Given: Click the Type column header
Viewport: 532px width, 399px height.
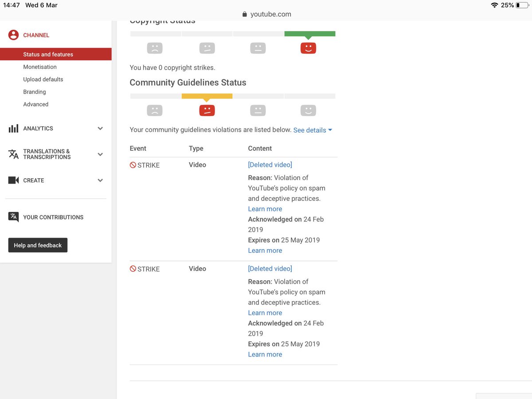Looking at the screenshot, I should click(196, 149).
